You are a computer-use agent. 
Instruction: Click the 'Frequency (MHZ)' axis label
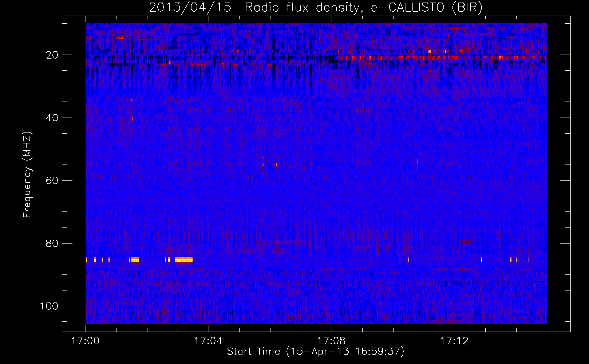tap(27, 174)
